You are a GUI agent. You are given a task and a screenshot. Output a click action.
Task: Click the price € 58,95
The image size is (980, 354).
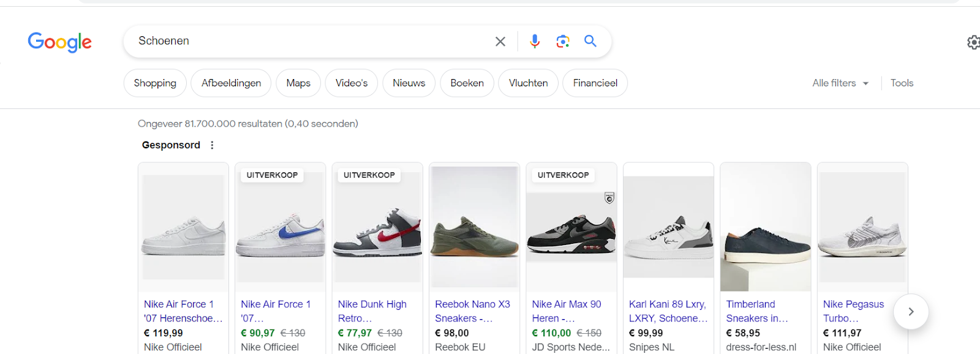743,333
